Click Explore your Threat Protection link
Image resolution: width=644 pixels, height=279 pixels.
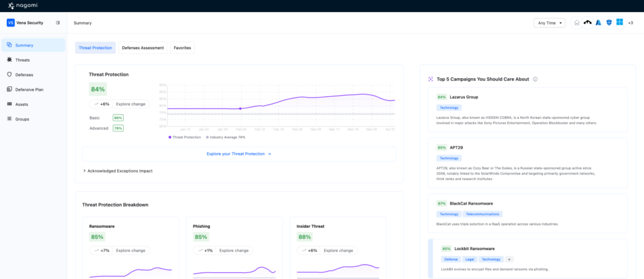[239, 154]
